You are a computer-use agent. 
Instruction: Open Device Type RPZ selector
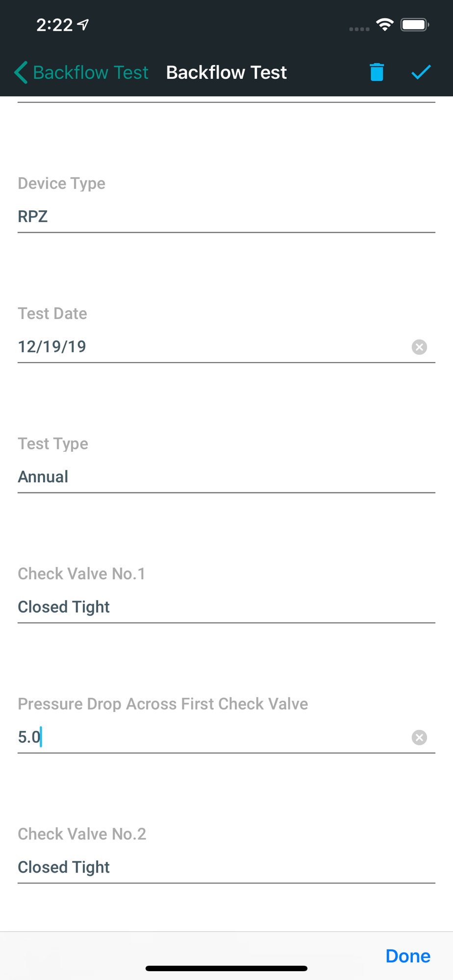point(226,217)
